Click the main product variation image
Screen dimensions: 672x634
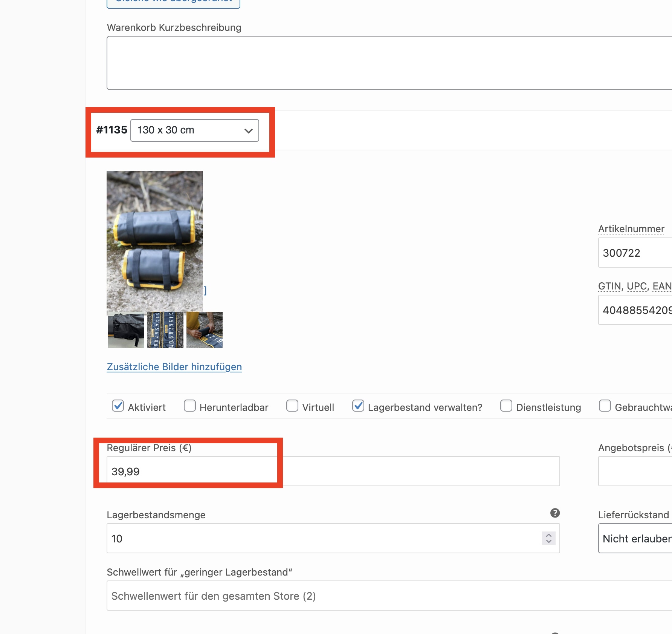(155, 240)
